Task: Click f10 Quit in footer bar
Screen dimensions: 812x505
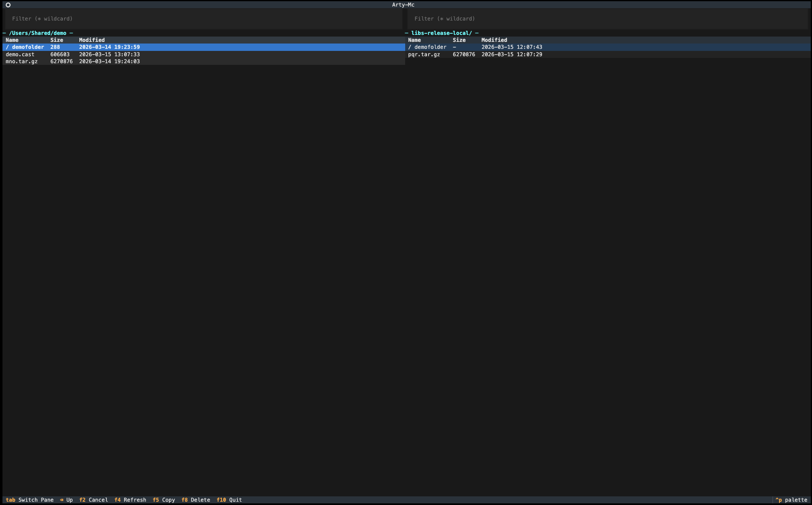Action: click(x=229, y=500)
